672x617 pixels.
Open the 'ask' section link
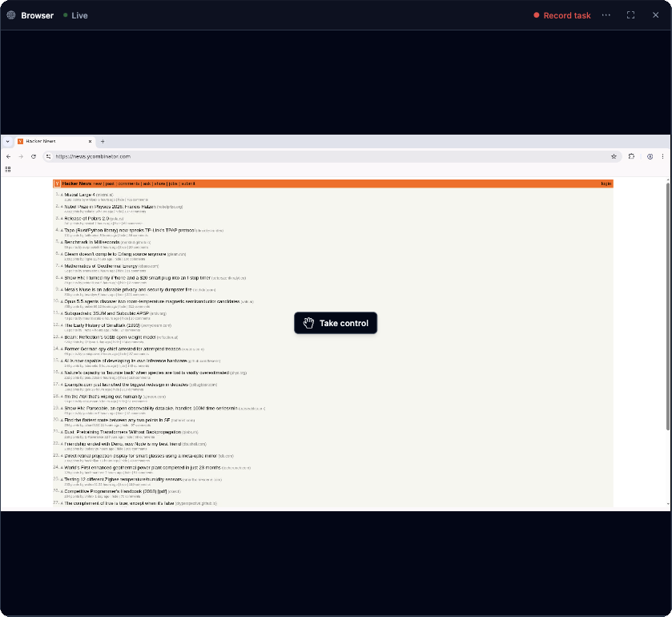[x=147, y=183]
